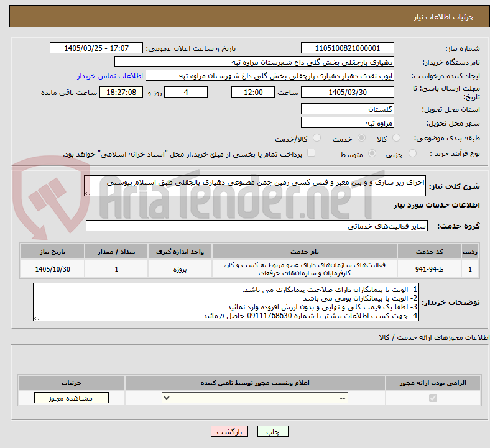Click the need number field 1105100821000001

[x=347, y=48]
